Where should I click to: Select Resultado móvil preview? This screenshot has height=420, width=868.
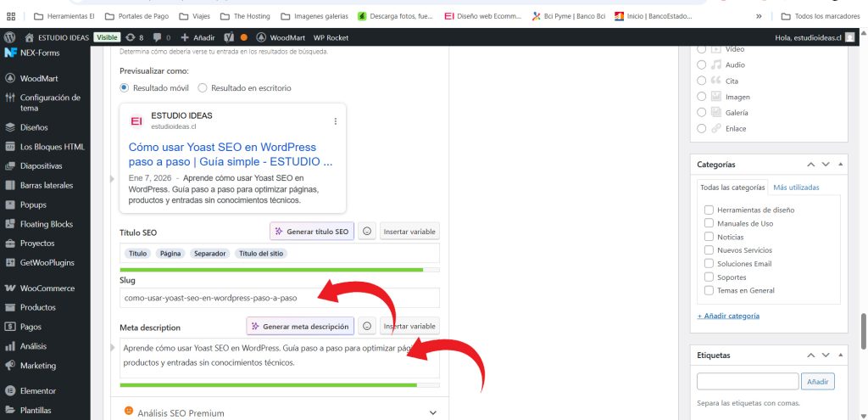click(125, 88)
